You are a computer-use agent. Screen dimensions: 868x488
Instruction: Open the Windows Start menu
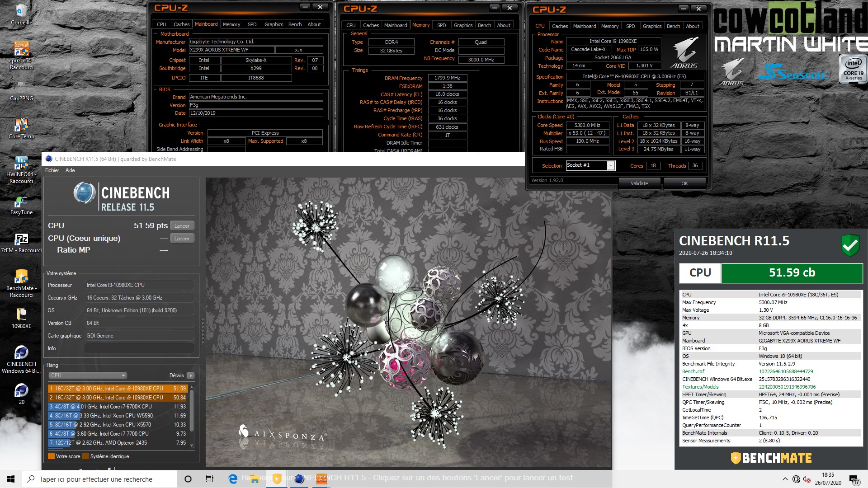[x=11, y=479]
